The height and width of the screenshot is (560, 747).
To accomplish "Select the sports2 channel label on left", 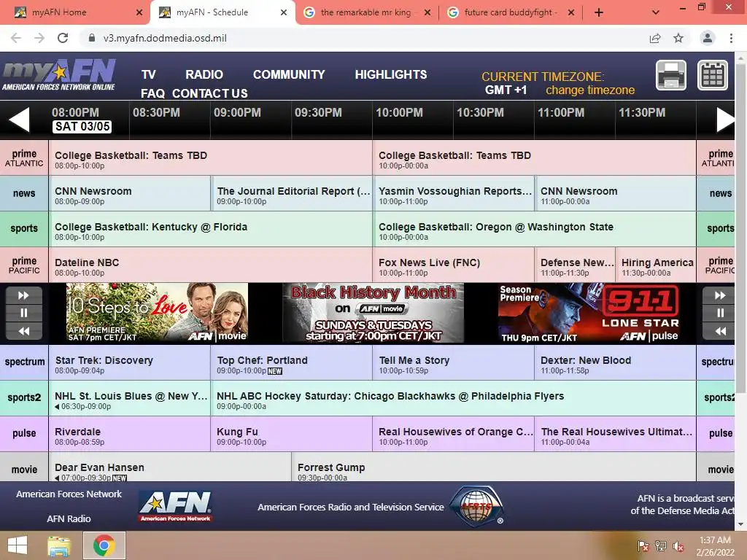I will 24,397.
